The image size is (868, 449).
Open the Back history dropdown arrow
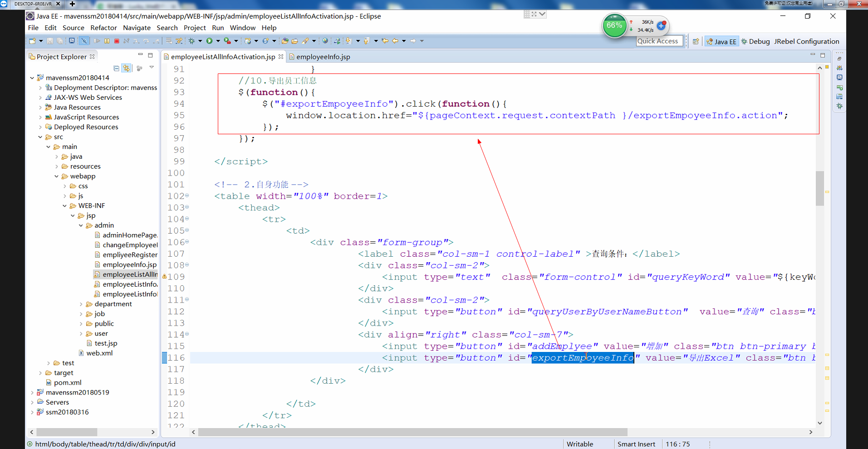click(x=404, y=41)
